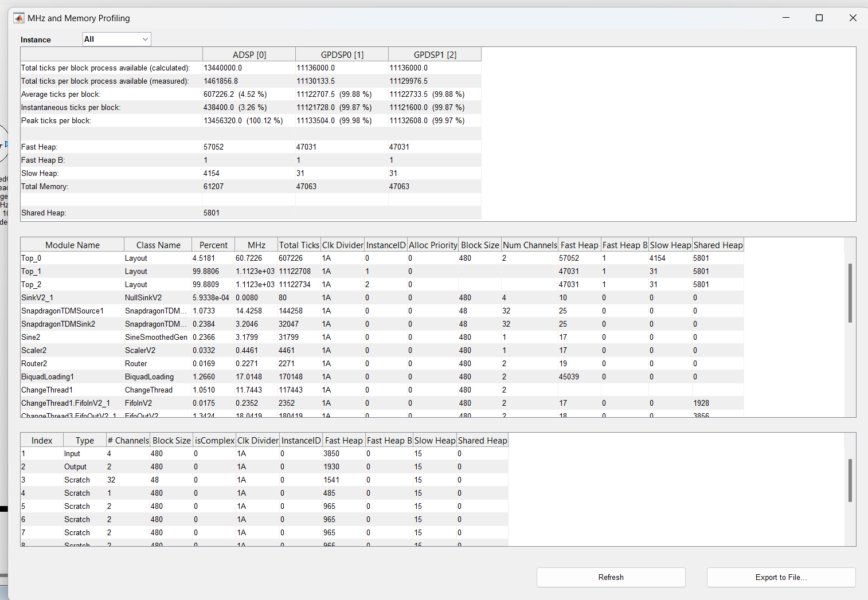Viewport: 868px width, 600px height.
Task: Select the GPDSP1 [2] column header
Action: pos(435,54)
